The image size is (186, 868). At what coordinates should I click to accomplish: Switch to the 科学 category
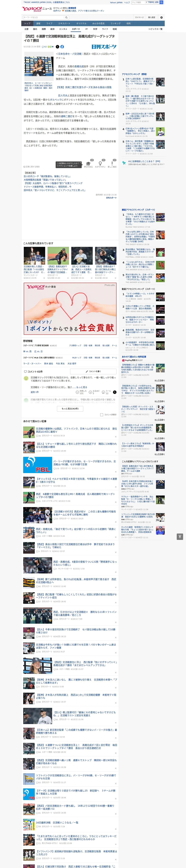click(x=95, y=29)
